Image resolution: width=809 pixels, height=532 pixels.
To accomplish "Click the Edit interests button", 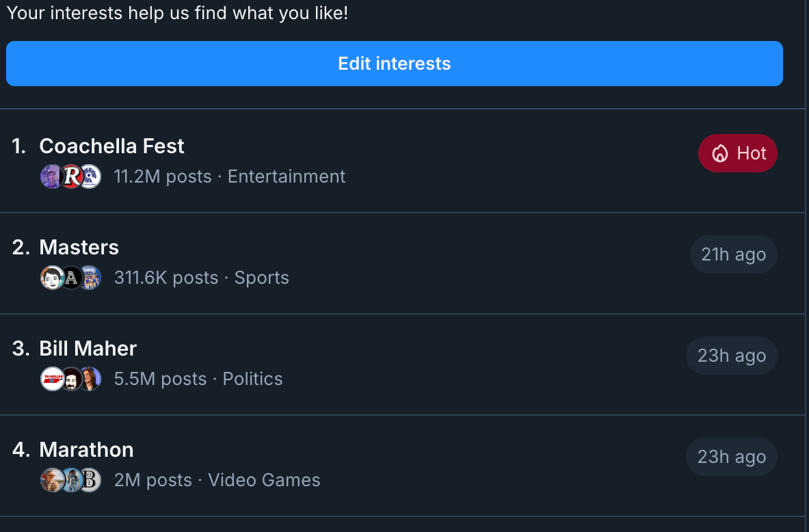I will pos(394,64).
